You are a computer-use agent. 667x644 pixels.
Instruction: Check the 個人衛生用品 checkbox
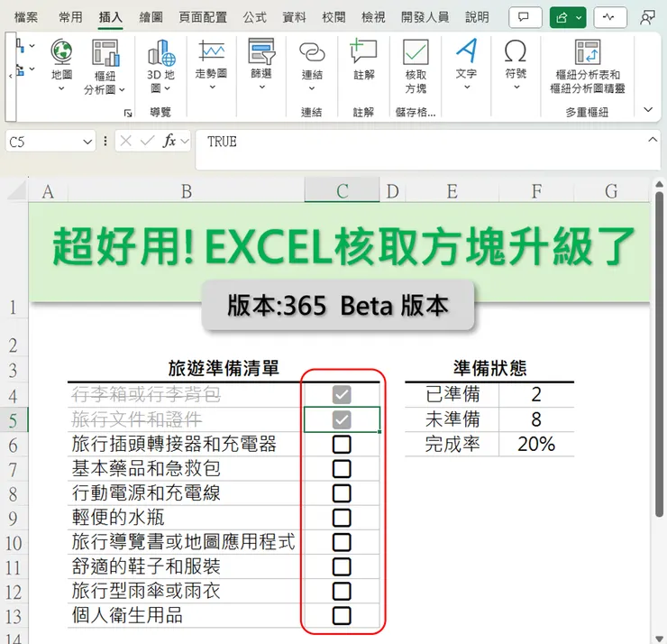click(342, 616)
